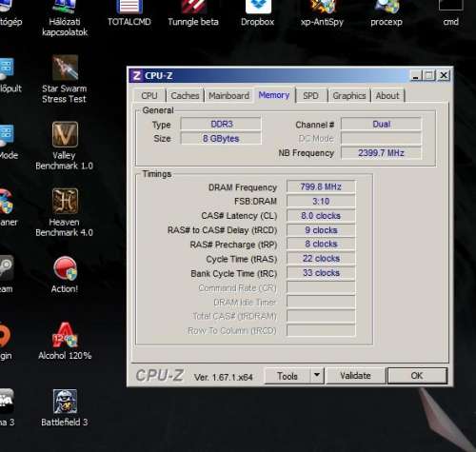Switch to the Graphics tab
Screen dimensions: 476x452
pyautogui.click(x=349, y=96)
